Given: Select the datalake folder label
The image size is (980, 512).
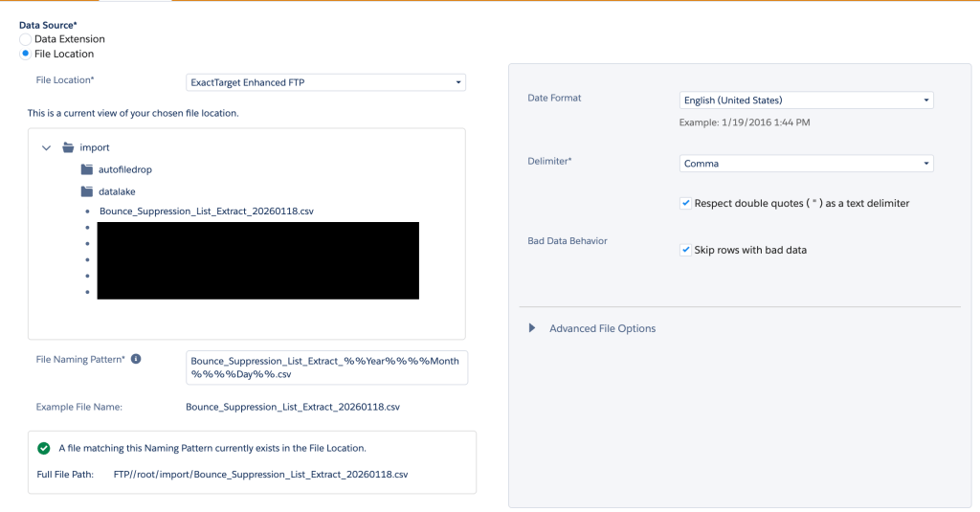Looking at the screenshot, I should pyautogui.click(x=117, y=191).
